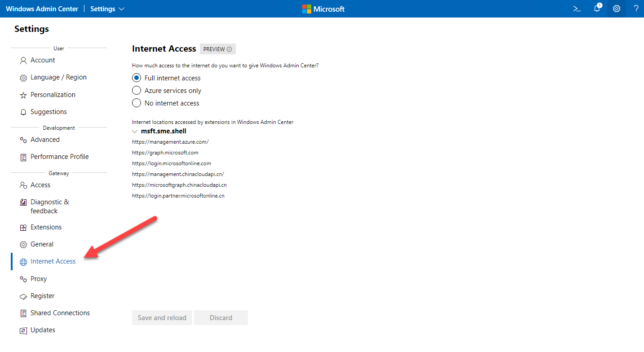Click the Shared Connections list icon

(x=23, y=313)
